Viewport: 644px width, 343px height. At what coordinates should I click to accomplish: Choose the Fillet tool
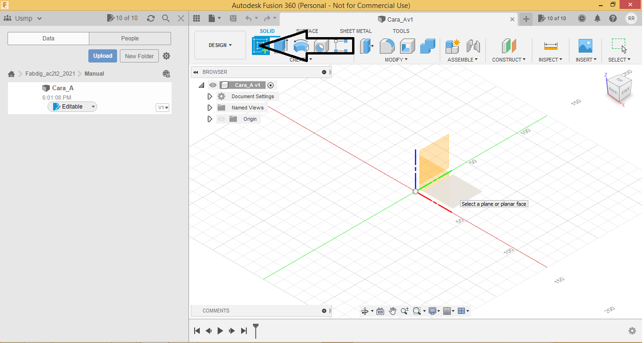(x=387, y=46)
